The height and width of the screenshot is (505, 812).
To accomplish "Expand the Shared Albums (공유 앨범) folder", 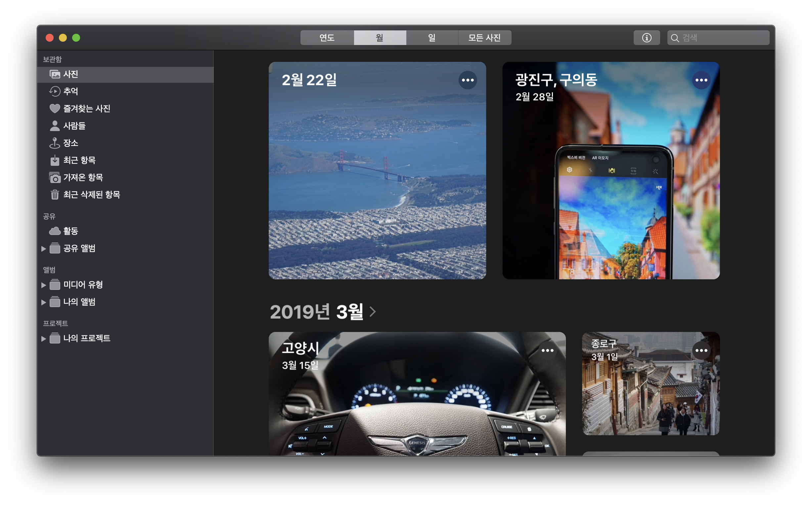I will [43, 249].
